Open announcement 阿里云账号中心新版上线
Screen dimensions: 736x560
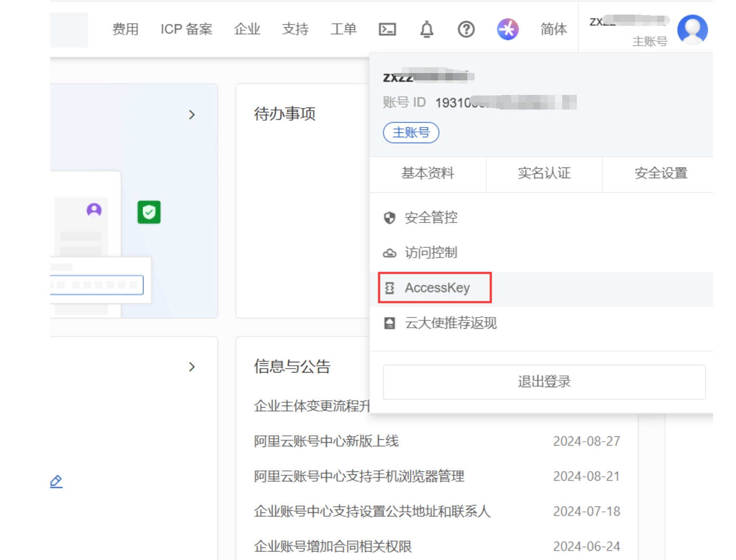(x=327, y=441)
